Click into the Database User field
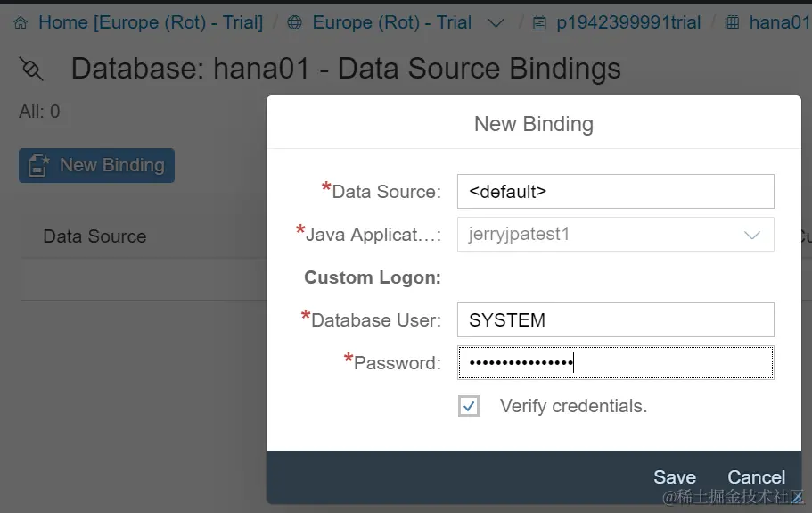The height and width of the screenshot is (513, 812). (615, 320)
